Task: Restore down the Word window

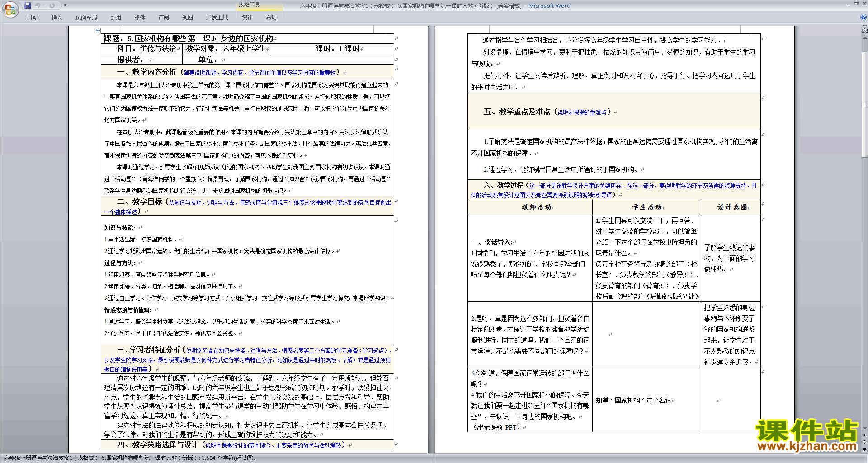Action: click(856, 4)
